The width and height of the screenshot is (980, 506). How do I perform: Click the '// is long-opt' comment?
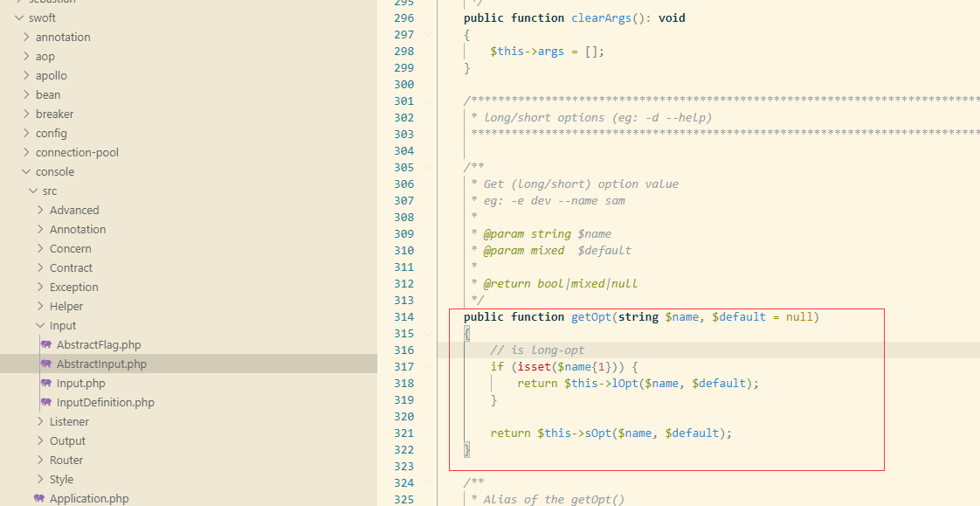tap(537, 350)
